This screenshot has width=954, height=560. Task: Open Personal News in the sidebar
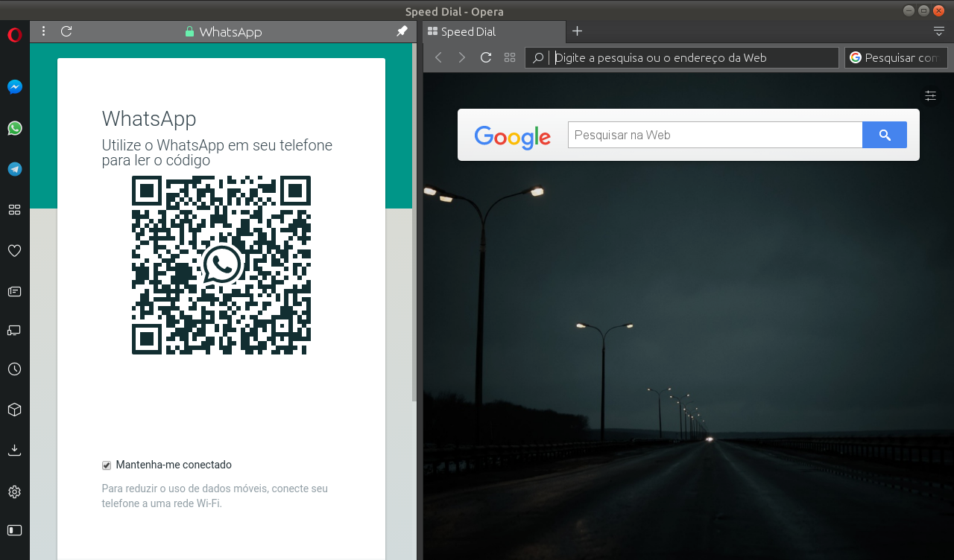[14, 291]
